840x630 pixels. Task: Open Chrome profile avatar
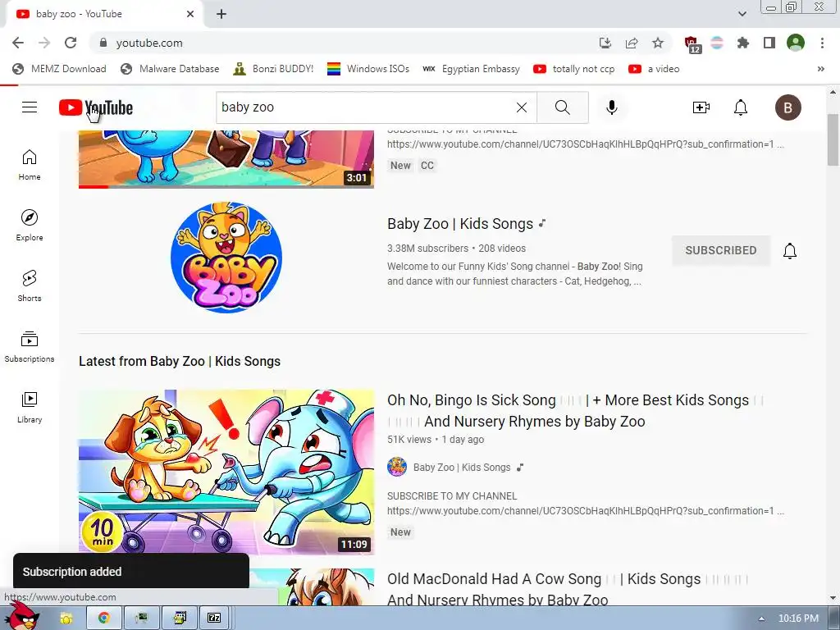point(796,43)
